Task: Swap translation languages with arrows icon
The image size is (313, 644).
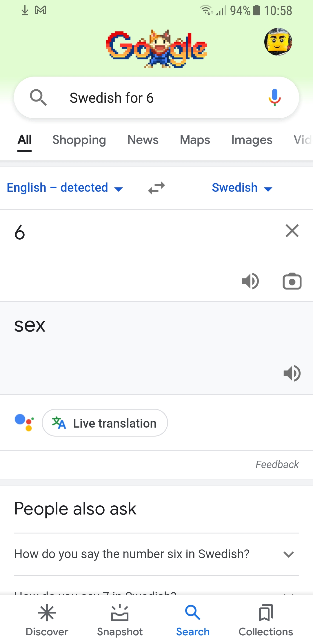Action: point(156,188)
